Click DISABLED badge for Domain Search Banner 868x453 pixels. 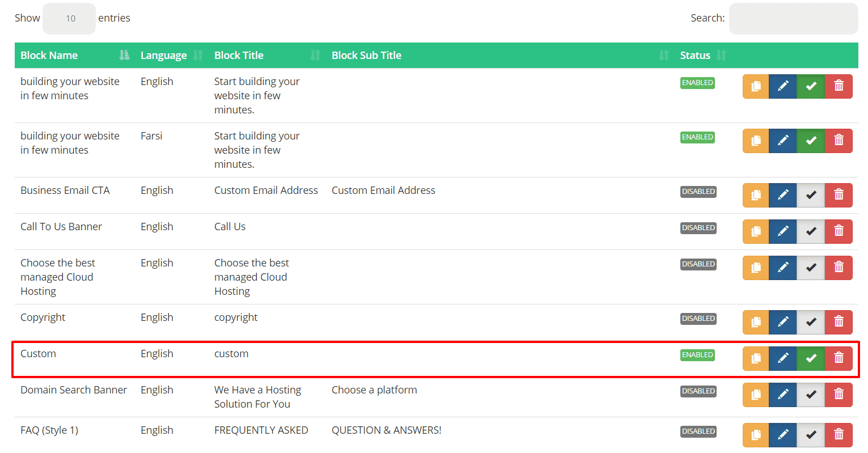[698, 391]
